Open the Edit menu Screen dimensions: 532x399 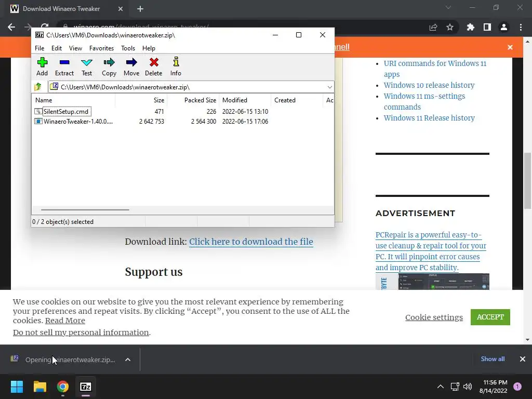pyautogui.click(x=56, y=48)
